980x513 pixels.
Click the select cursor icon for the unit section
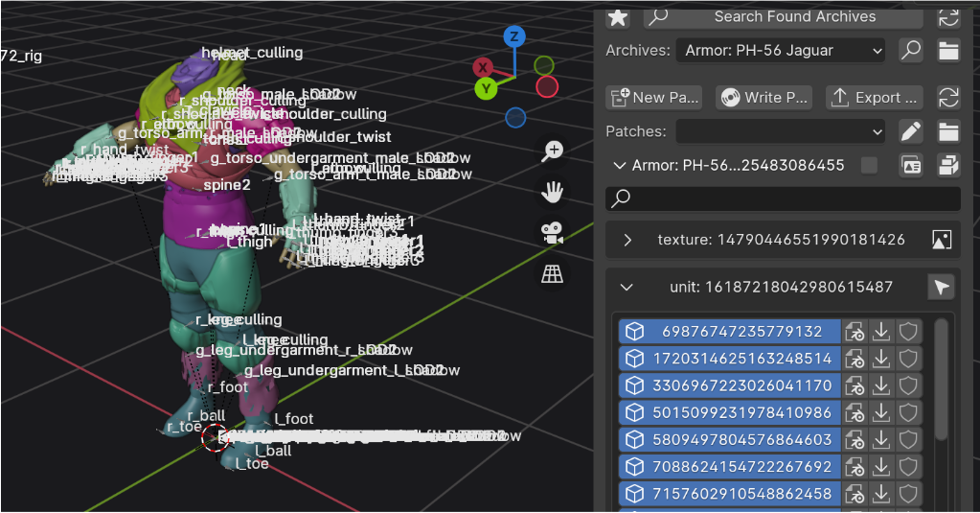click(941, 287)
